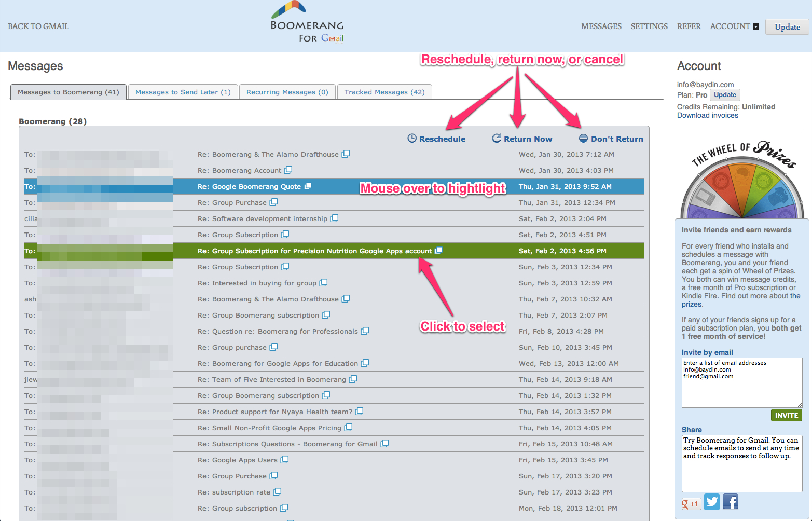Image resolution: width=812 pixels, height=521 pixels.
Task: Select 'Re: Group subscription' Feb 18 row
Action: point(334,508)
